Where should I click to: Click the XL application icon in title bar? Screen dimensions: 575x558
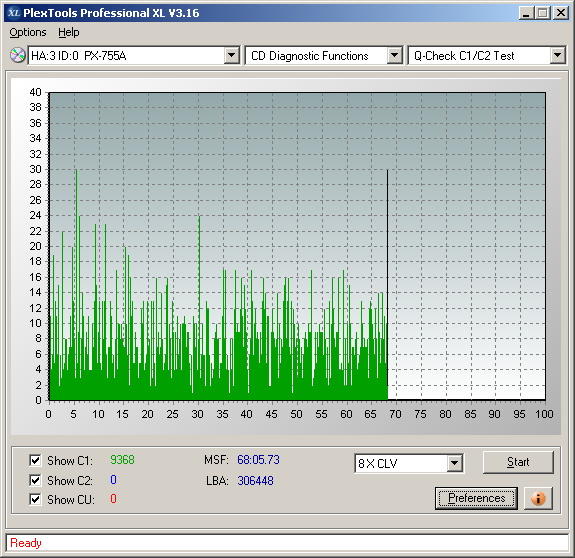click(14, 13)
